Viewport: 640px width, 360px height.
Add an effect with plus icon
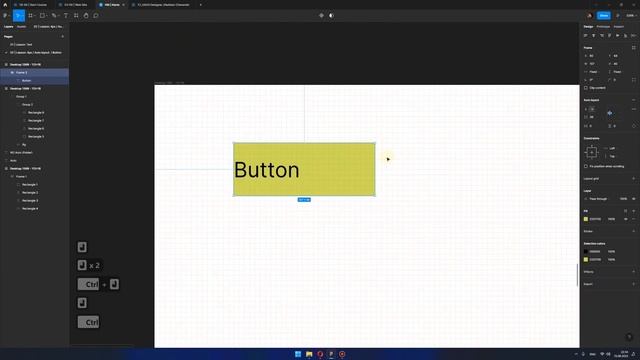pyautogui.click(x=633, y=272)
